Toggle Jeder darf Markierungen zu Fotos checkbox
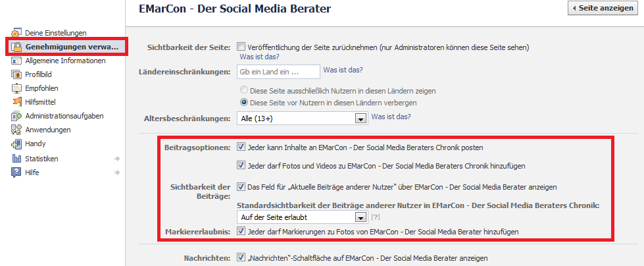Viewport: 644px width, 266px height. (x=241, y=232)
